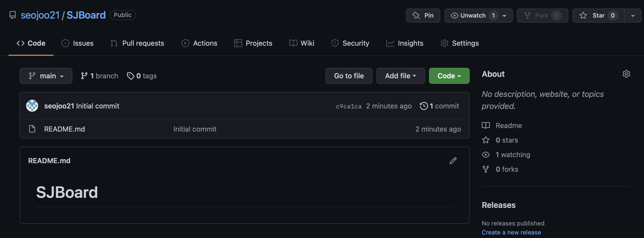Switch to the Code tab
The height and width of the screenshot is (238, 644).
click(31, 43)
